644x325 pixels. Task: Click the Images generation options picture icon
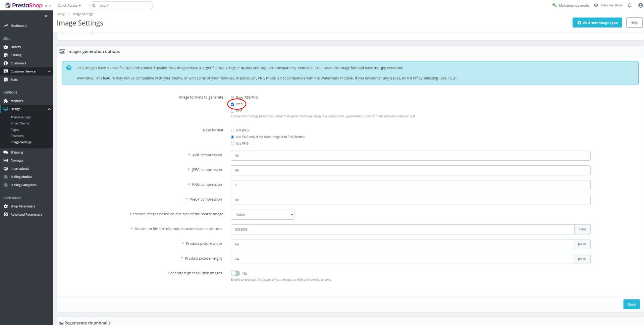pos(62,51)
